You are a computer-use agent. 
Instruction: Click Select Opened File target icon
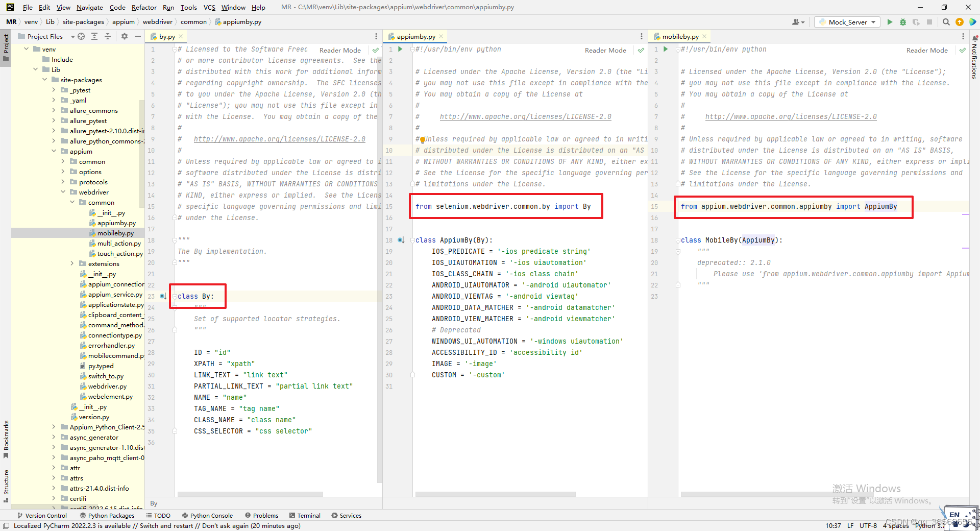pos(81,36)
